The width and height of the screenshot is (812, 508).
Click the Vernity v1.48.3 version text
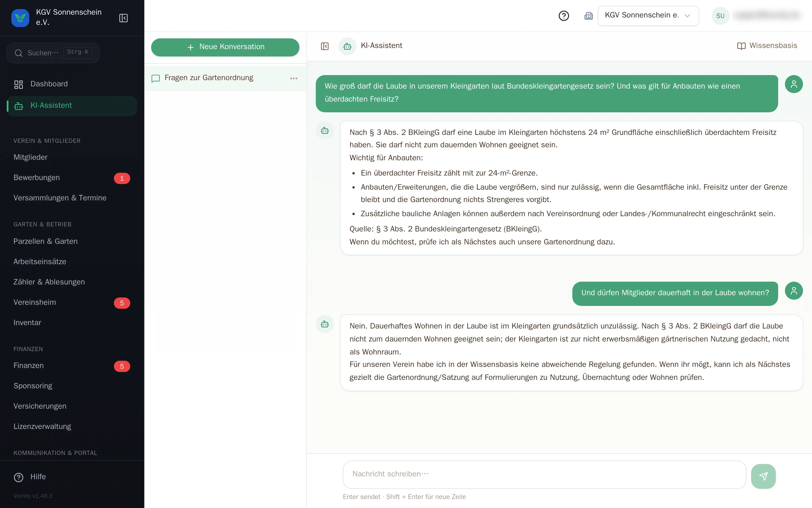33,496
